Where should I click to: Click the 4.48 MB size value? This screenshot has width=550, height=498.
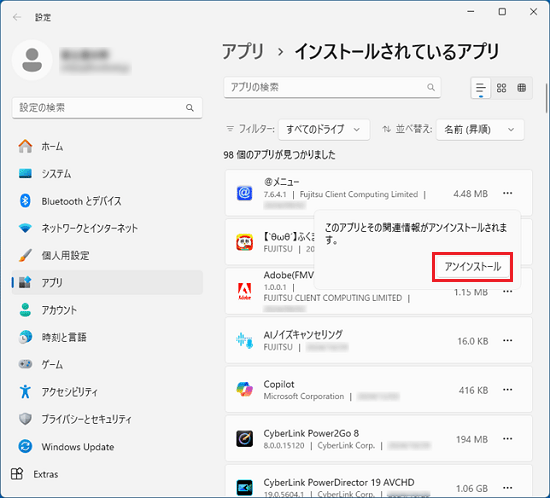470,194
